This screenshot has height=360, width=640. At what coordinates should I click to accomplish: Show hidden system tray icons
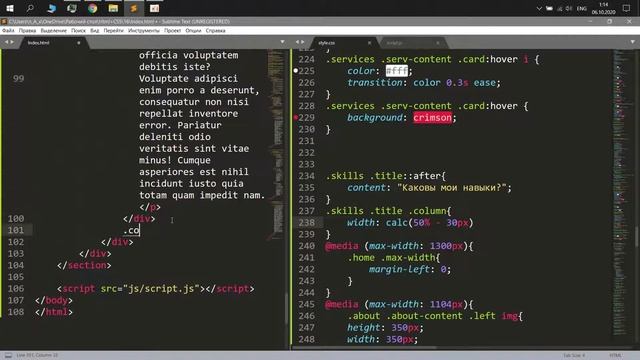coord(539,8)
